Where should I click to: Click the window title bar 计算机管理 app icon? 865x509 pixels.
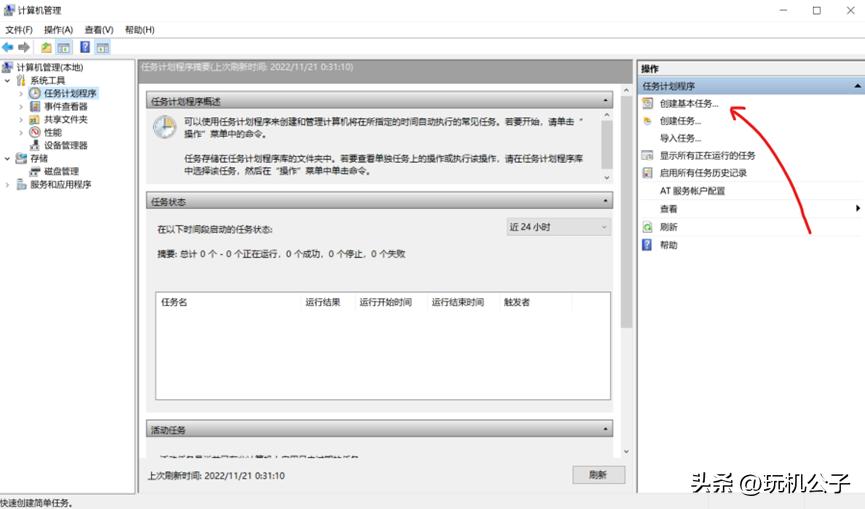9,10
